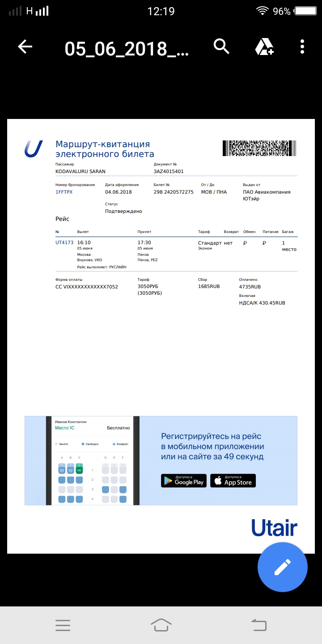
Task: Tap departure time 16:10
Action: (x=84, y=242)
